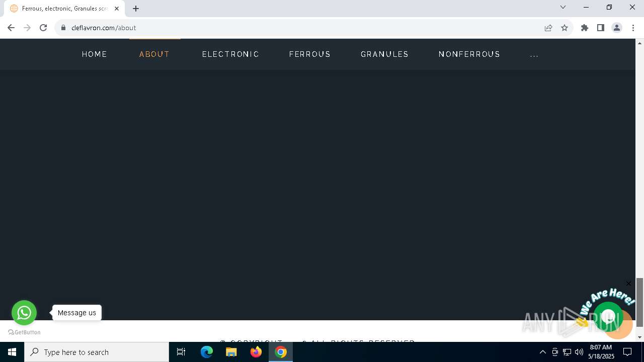Viewport: 644px width, 362px height.
Task: Go forward in browser history
Action: [x=27, y=28]
